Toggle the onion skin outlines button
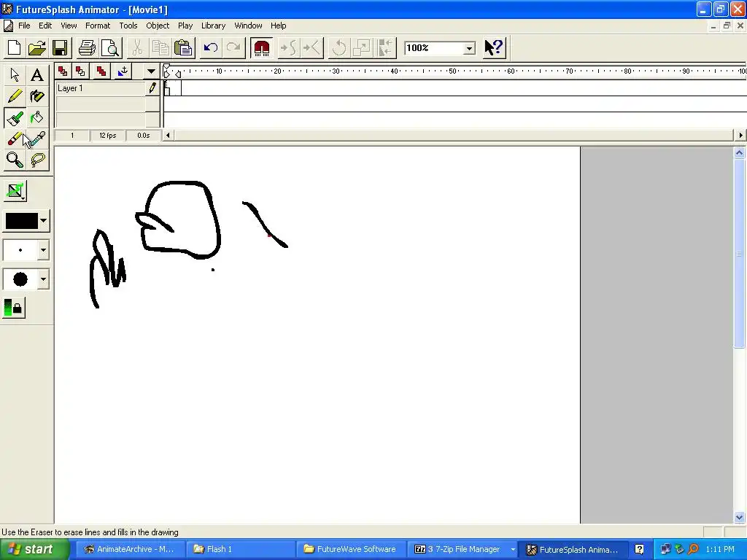747x560 pixels. 80,71
